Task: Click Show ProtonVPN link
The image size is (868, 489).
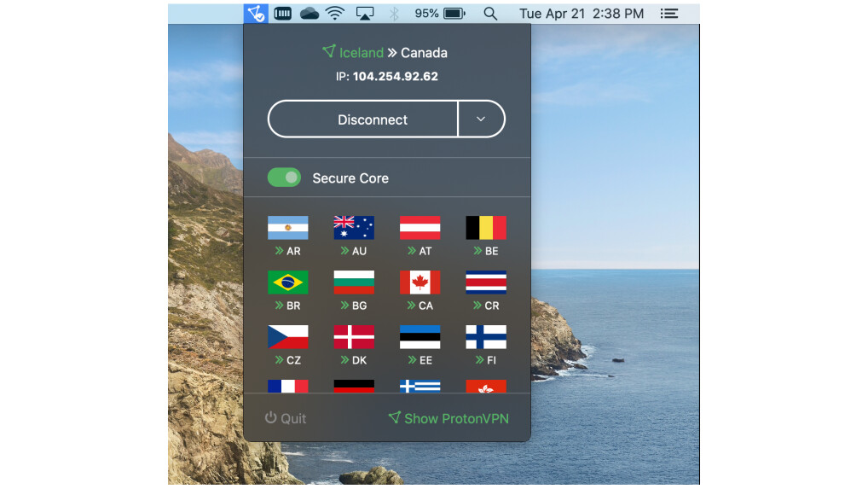Action: pos(448,418)
